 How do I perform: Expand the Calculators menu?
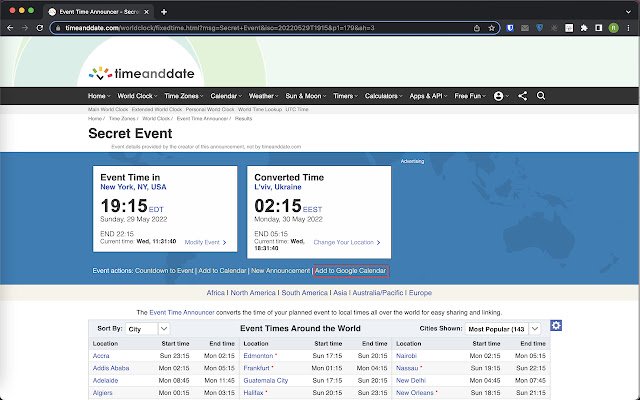coord(384,96)
